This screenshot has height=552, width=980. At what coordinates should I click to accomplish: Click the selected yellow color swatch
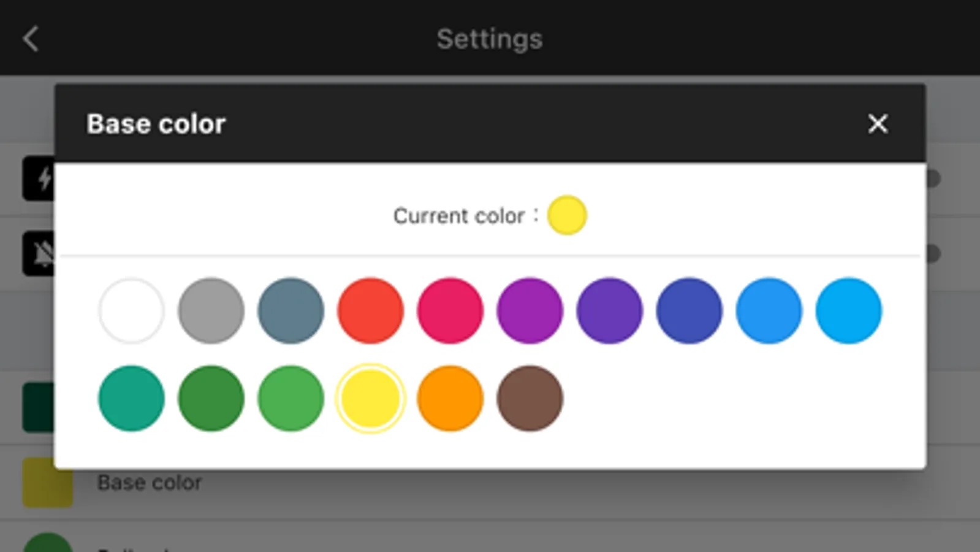point(370,399)
